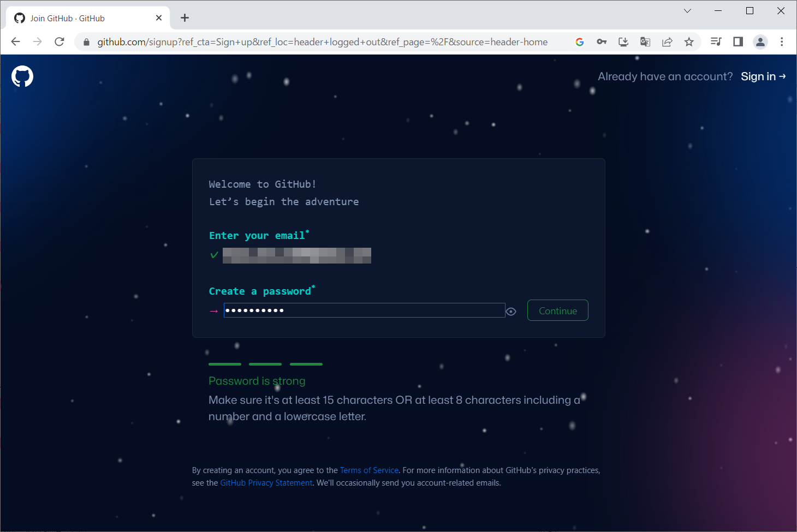Open the GitHub Privacy Statement link
This screenshot has width=797, height=532.
coord(266,483)
